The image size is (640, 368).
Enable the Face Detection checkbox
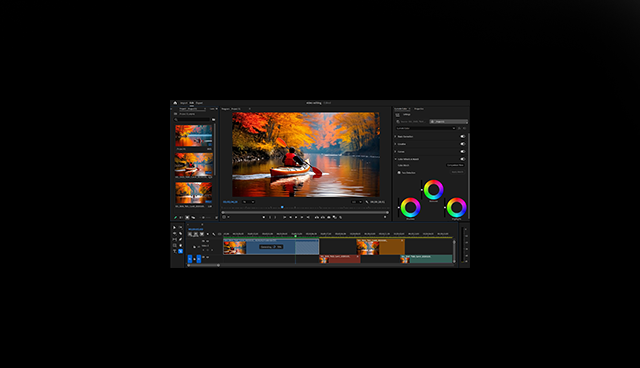click(x=399, y=173)
